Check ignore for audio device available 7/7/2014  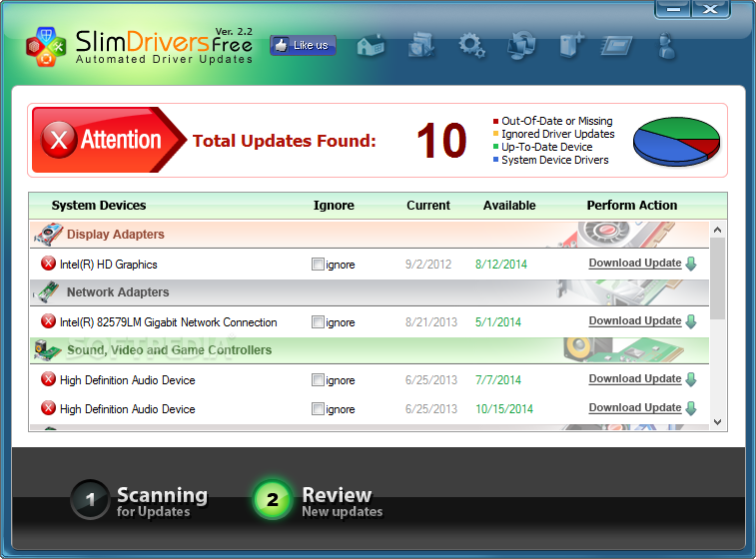point(318,379)
